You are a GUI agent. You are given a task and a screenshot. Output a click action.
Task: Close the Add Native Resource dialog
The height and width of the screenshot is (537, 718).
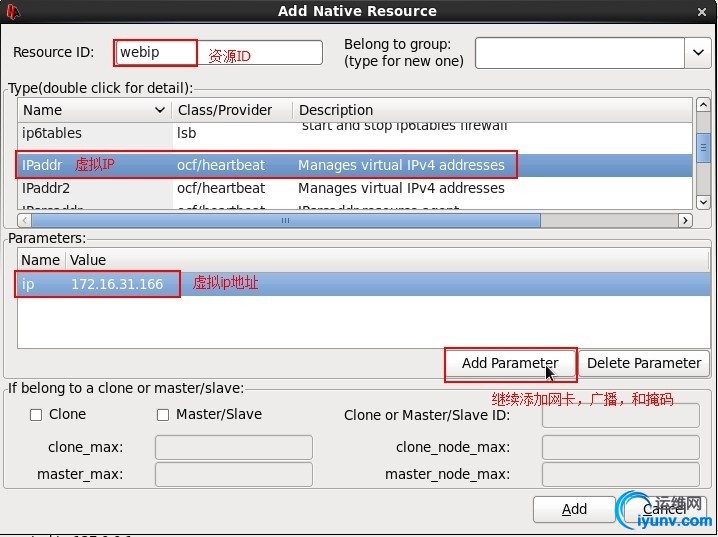702,12
